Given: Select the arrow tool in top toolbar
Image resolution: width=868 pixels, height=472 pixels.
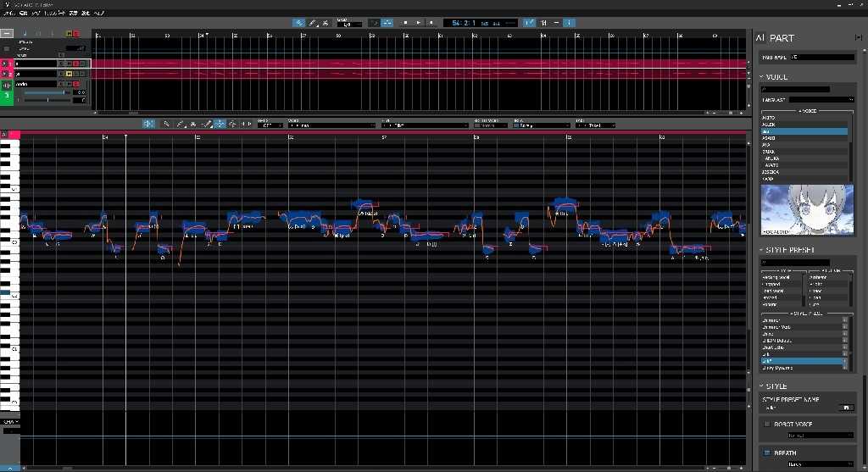Looking at the screenshot, I should (299, 23).
